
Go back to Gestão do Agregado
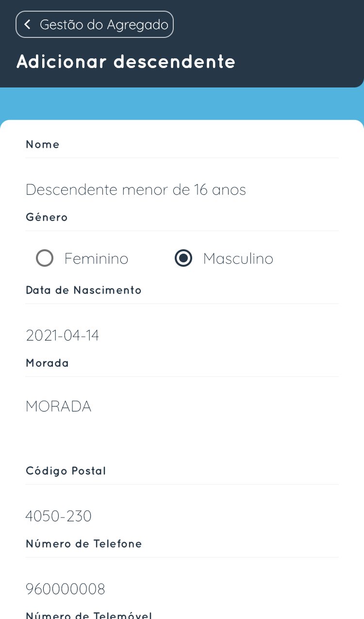pos(95,24)
